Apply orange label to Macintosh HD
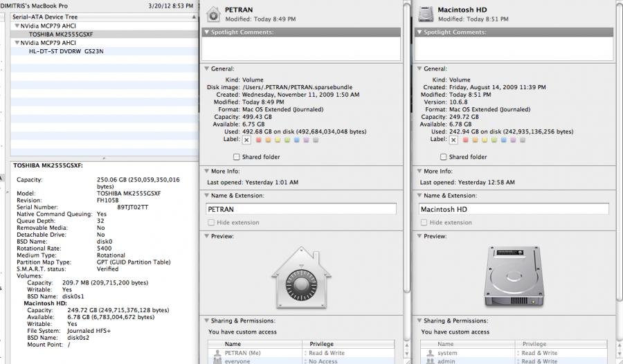This screenshot has height=364, width=623. tap(475, 140)
